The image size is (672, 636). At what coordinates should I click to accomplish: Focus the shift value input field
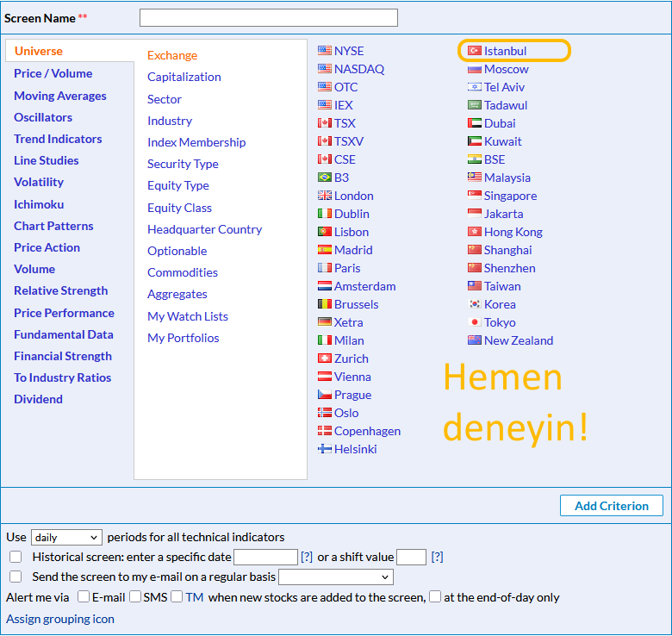pyautogui.click(x=412, y=557)
